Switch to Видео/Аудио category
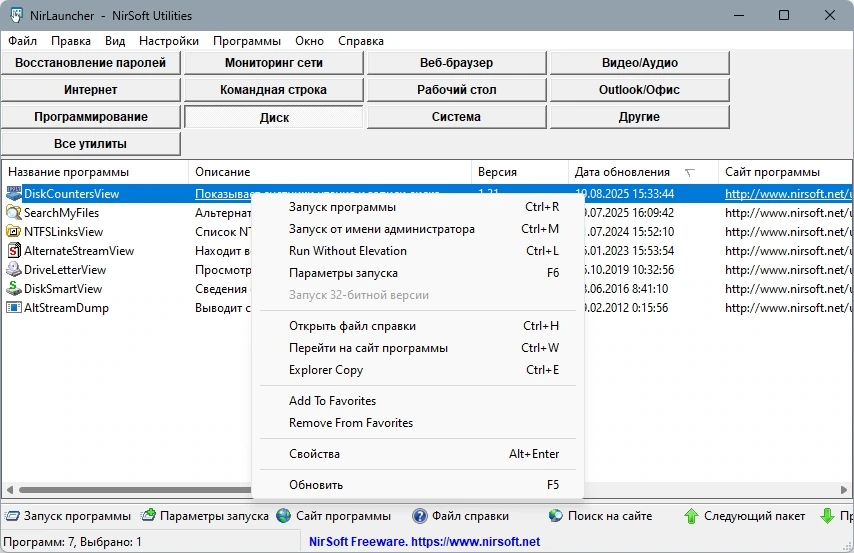The width and height of the screenshot is (854, 553). pos(639,63)
